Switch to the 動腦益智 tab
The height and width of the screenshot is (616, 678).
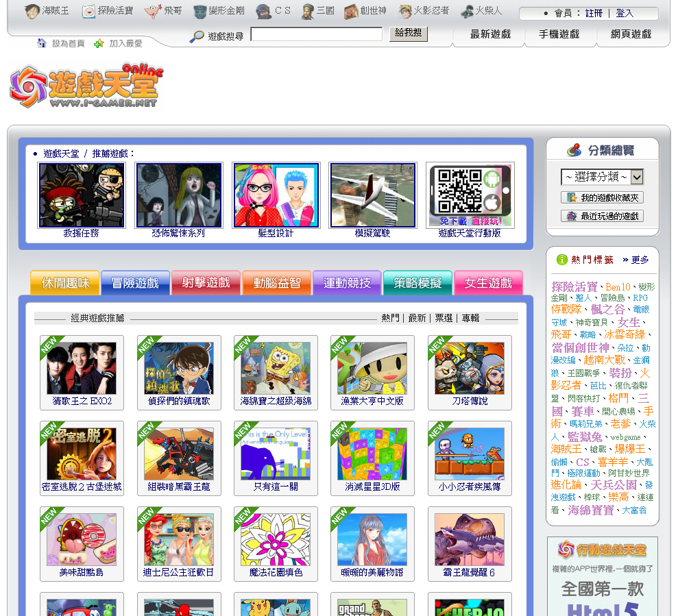point(277,283)
